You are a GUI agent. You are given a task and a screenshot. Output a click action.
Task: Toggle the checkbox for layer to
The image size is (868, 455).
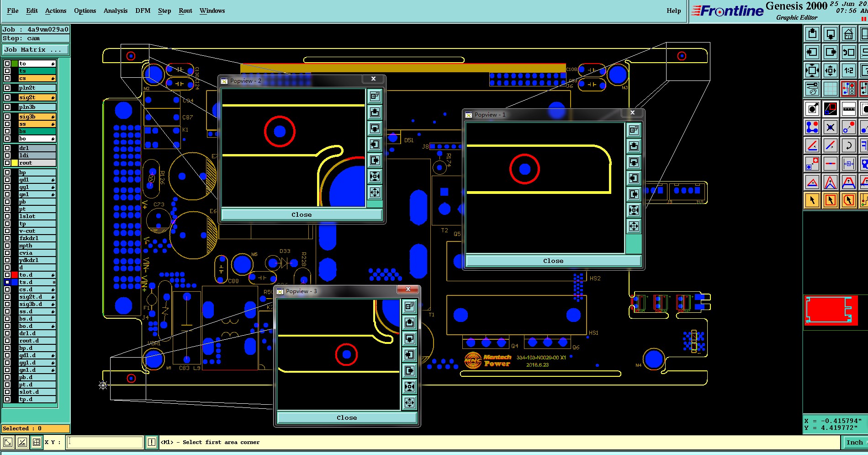[x=7, y=64]
